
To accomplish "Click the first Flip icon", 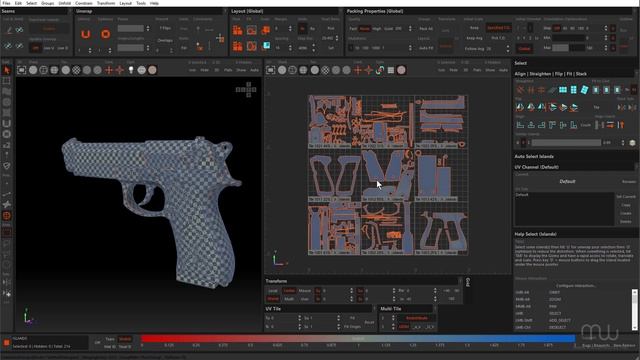I will pyautogui.click(x=520, y=107).
